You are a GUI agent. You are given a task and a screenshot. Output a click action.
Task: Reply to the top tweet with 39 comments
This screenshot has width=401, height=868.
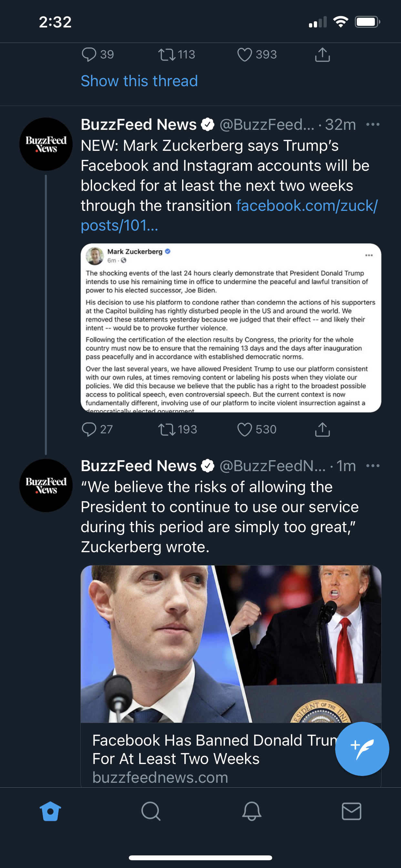coord(89,55)
